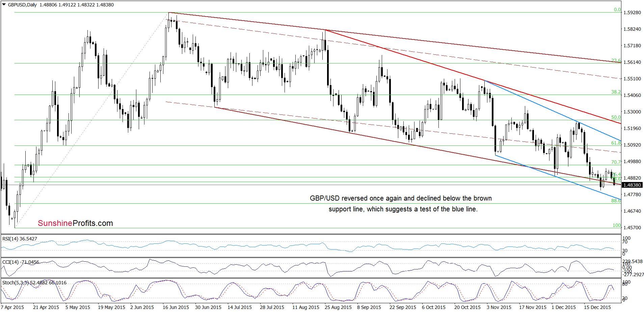
Task: Click the RSI(14) 36.5427 indicator label
Action: click(20, 239)
